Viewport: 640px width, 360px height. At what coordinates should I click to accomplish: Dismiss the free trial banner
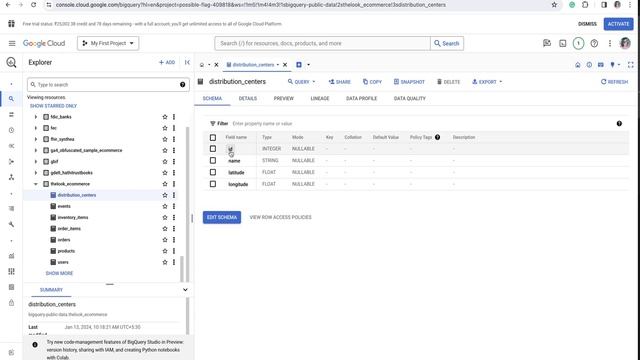(x=587, y=24)
